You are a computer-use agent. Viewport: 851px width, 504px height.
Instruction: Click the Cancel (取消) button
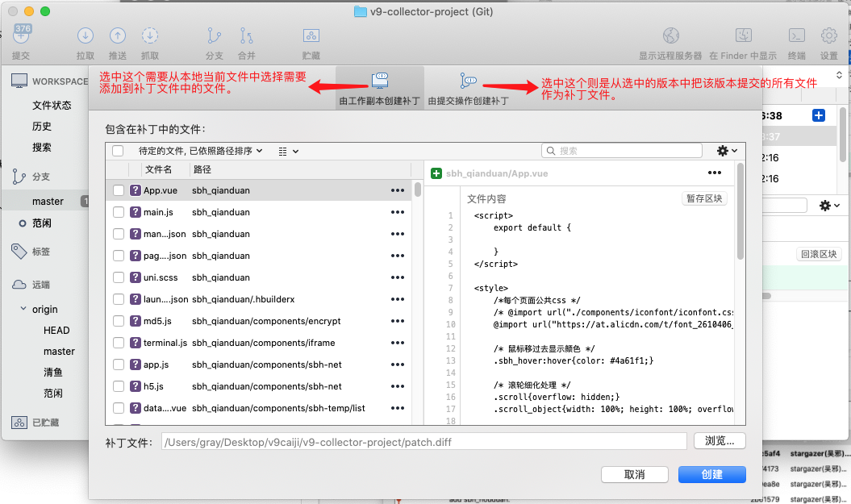coord(635,475)
